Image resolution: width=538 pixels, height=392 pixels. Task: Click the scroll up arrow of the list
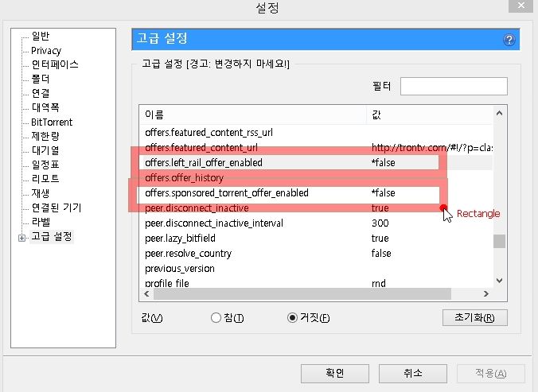coord(500,113)
